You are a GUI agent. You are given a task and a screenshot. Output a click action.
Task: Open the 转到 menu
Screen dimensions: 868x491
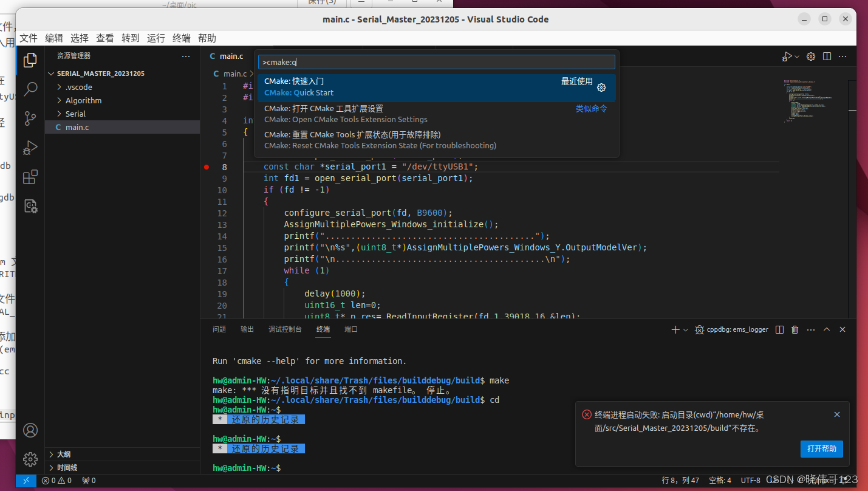(x=131, y=38)
